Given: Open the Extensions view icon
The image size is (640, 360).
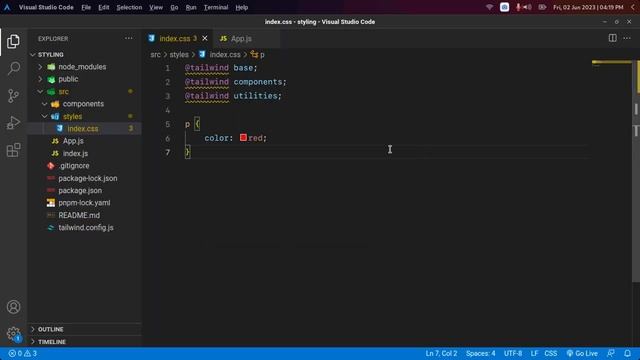Looking at the screenshot, I should coord(13,150).
